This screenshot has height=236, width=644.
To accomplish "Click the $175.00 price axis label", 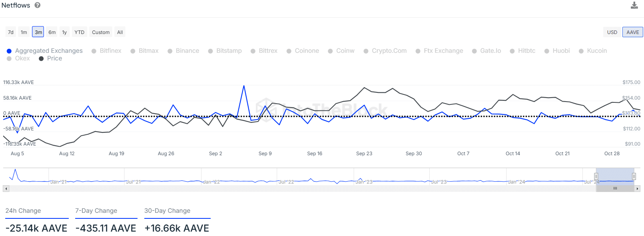I will [x=631, y=82].
